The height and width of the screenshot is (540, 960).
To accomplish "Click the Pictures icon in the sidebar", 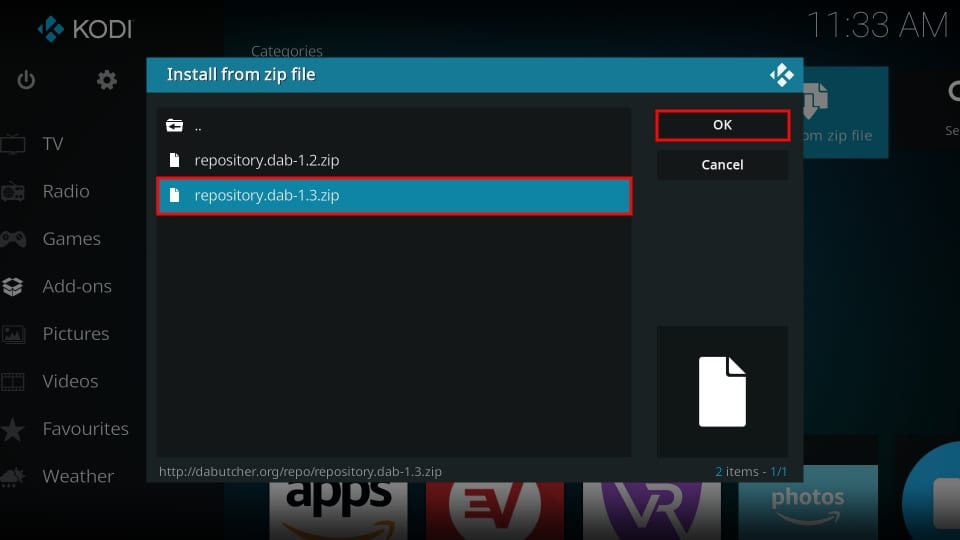I will pos(13,334).
